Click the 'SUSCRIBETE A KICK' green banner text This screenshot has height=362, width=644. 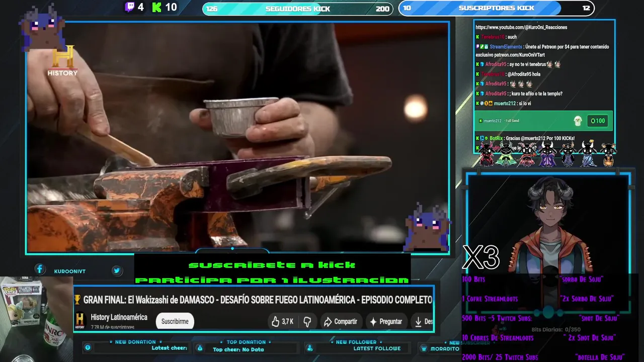[272, 265]
